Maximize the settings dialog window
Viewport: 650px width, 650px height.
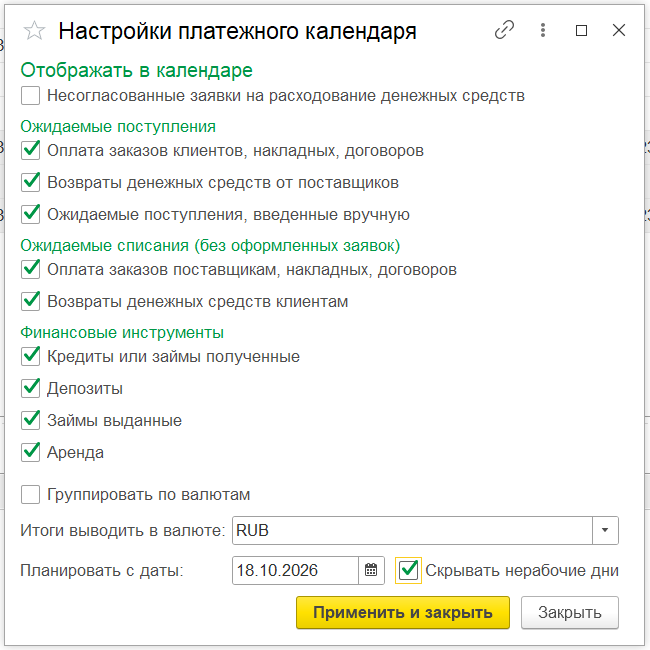coord(581,30)
